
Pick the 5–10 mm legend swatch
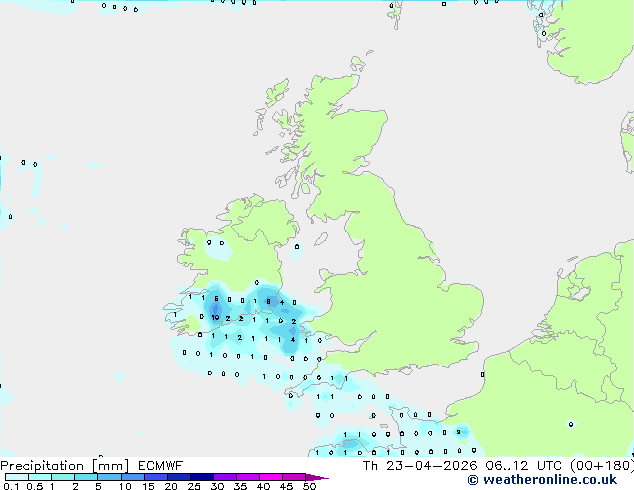109,477
